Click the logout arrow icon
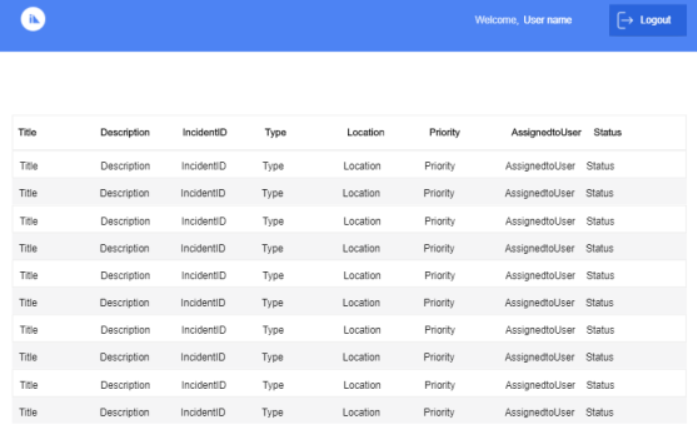This screenshot has width=697, height=448. tap(626, 20)
